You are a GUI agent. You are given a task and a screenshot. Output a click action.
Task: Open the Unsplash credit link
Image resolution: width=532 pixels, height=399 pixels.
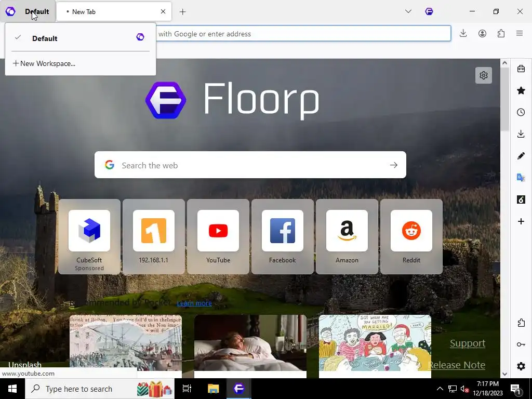point(25,365)
